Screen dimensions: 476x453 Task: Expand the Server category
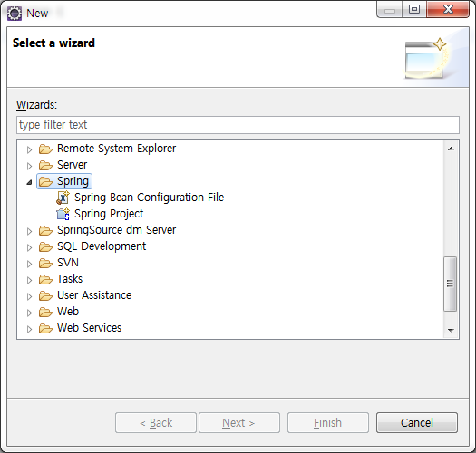tap(29, 166)
